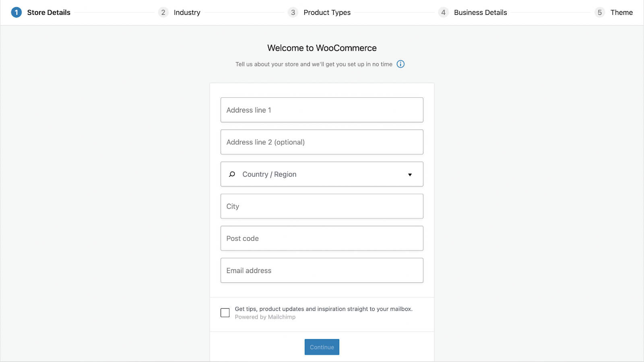Click the step 2 circle for Industry
This screenshot has width=644, height=362.
(163, 12)
